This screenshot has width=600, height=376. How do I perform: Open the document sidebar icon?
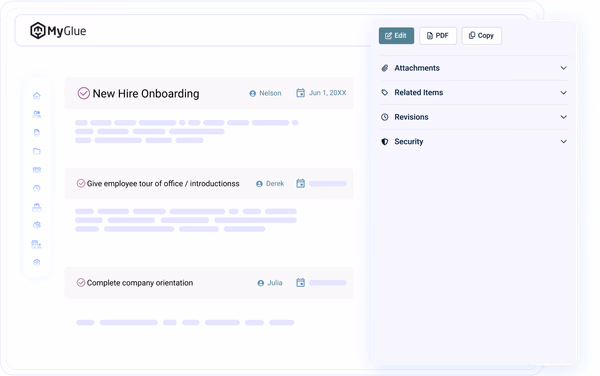click(37, 132)
